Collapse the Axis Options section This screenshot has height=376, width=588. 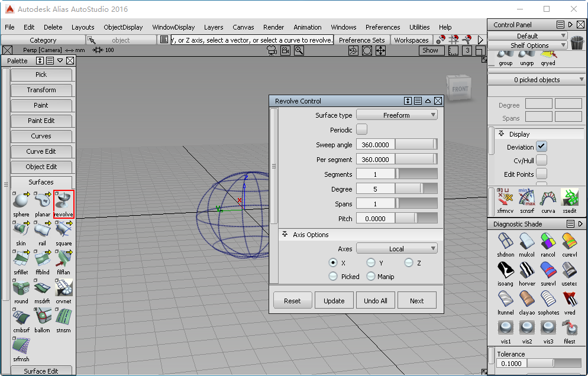[285, 234]
